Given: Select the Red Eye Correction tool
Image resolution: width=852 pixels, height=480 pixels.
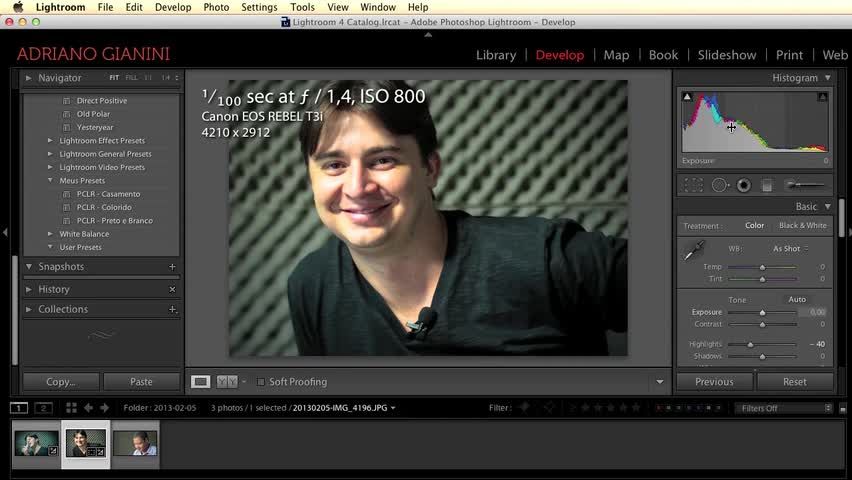Looking at the screenshot, I should pyautogui.click(x=743, y=185).
